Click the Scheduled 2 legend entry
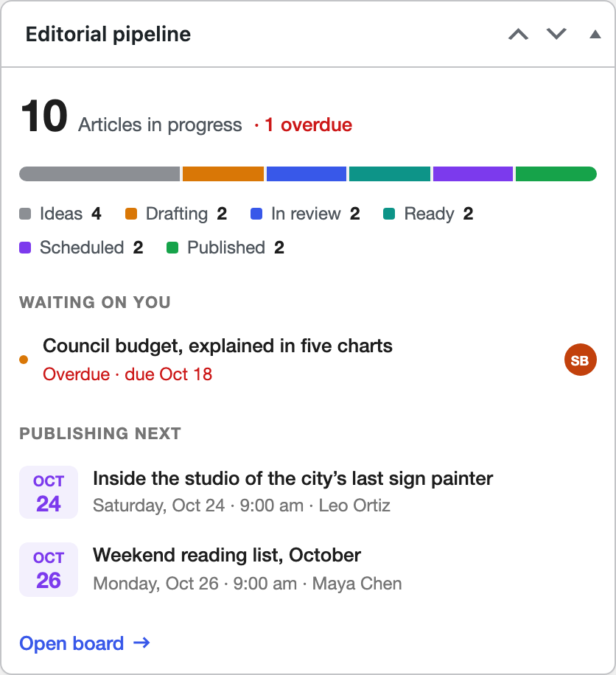 pos(81,248)
